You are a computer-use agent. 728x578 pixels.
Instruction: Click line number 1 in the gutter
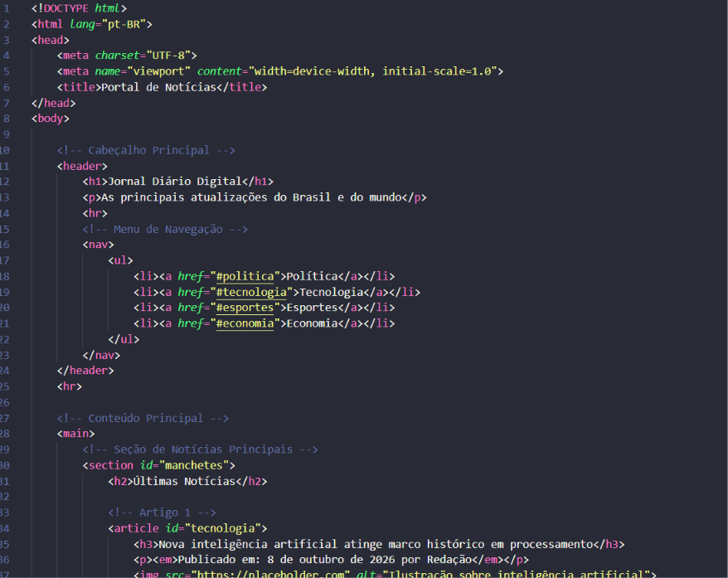click(x=6, y=8)
